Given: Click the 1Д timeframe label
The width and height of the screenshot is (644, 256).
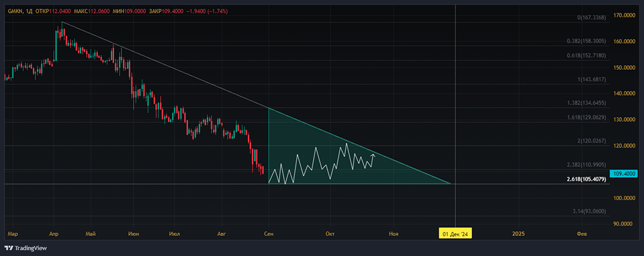Looking at the screenshot, I should [x=29, y=12].
